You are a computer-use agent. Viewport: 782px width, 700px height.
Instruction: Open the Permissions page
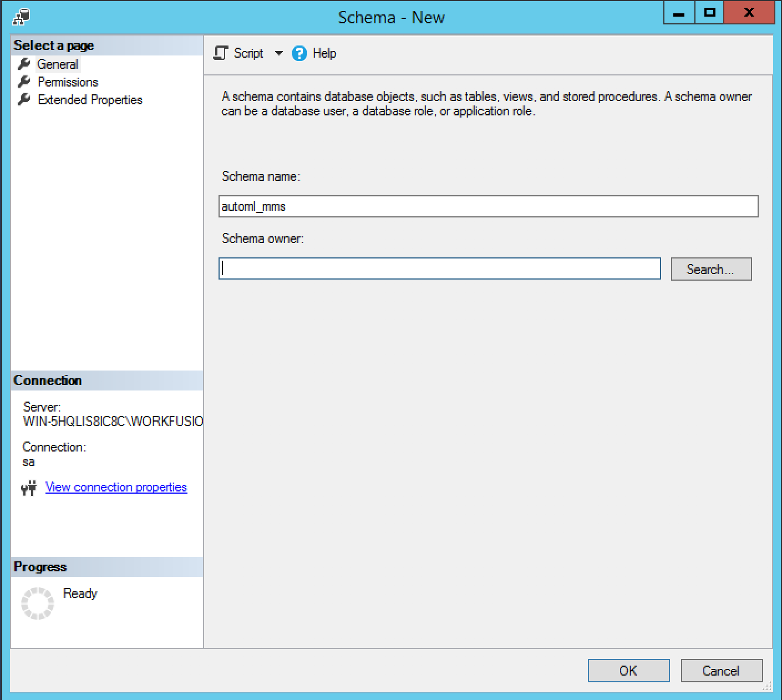pyautogui.click(x=68, y=82)
